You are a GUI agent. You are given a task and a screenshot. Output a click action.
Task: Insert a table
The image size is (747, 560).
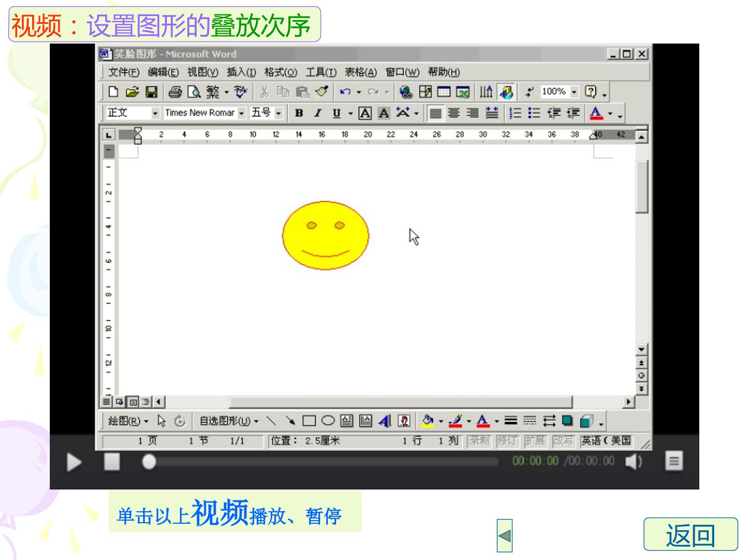444,92
